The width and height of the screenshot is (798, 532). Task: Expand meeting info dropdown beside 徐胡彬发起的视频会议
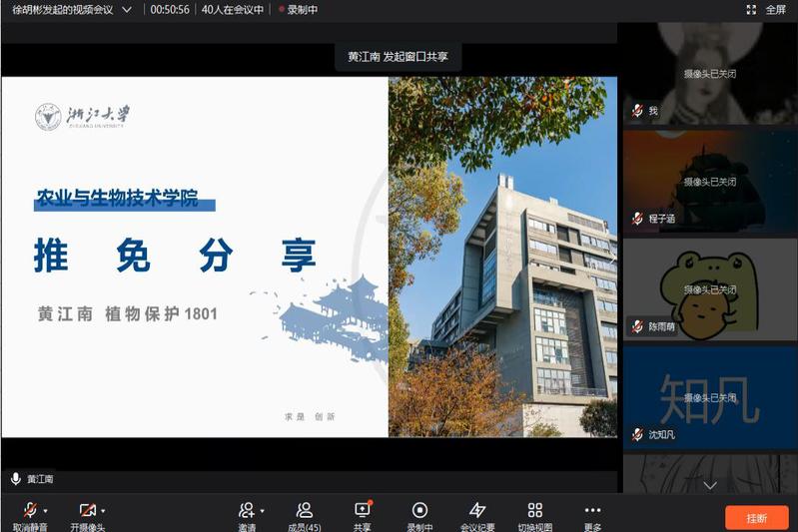click(127, 10)
